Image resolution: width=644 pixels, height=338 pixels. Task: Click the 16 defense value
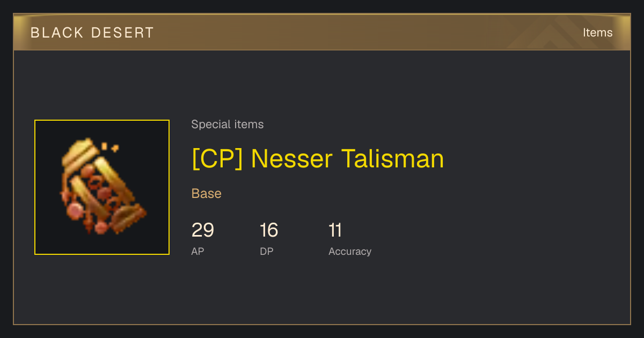[269, 230]
